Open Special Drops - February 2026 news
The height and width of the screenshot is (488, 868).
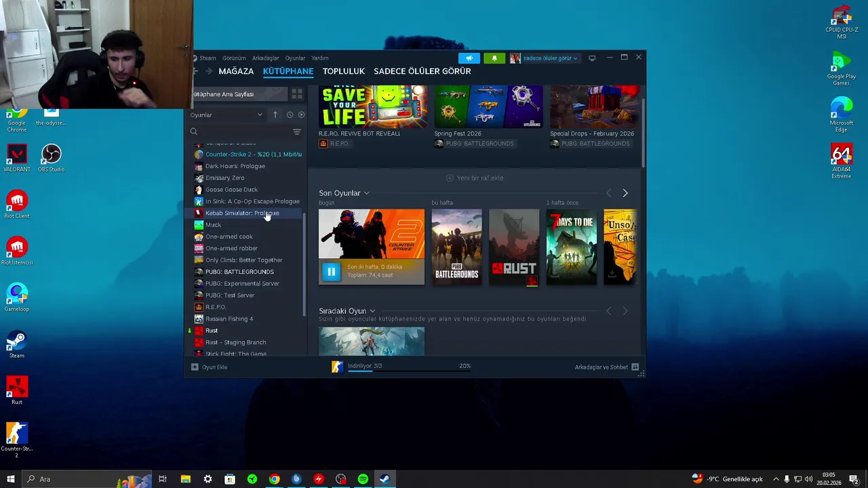594,107
